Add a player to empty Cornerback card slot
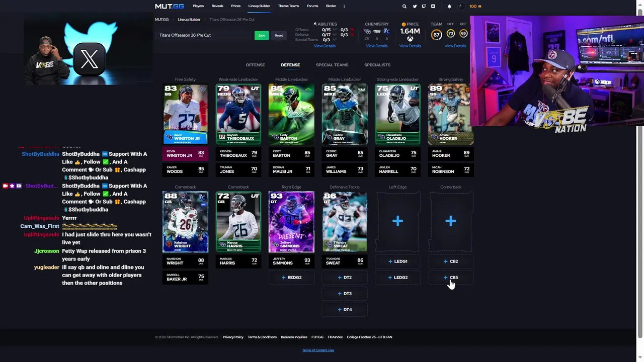644x362 pixels. click(451, 221)
